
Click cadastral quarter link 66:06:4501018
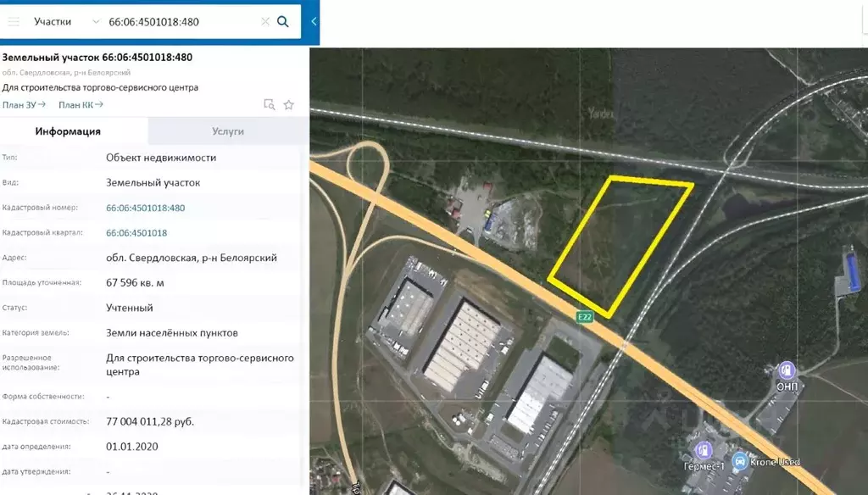136,233
